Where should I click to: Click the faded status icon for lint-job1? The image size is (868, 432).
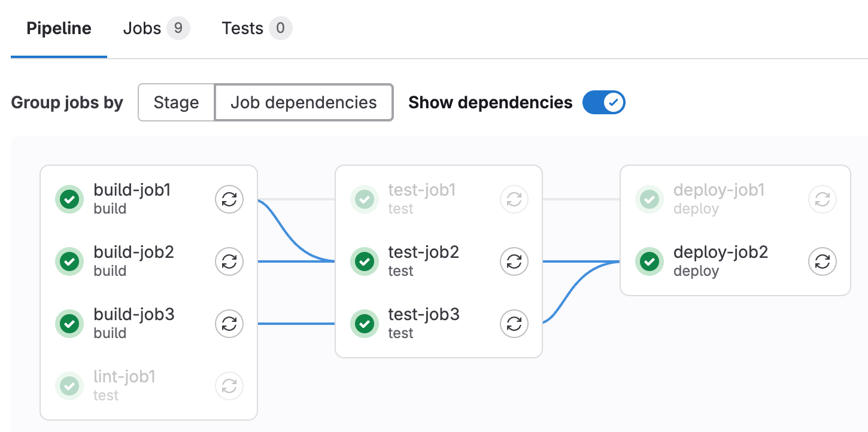pyautogui.click(x=69, y=386)
